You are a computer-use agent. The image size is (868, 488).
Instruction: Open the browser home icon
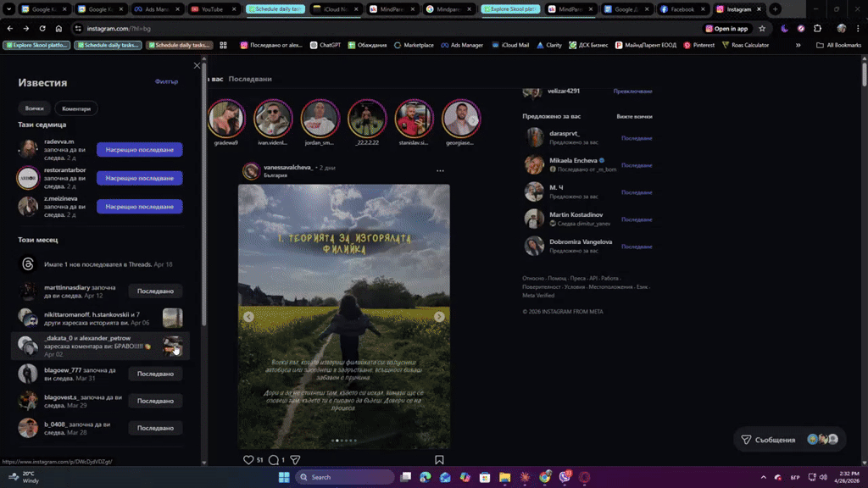pyautogui.click(x=58, y=28)
